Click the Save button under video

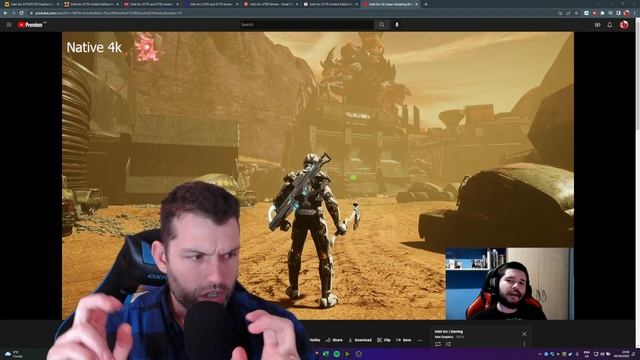point(404,340)
